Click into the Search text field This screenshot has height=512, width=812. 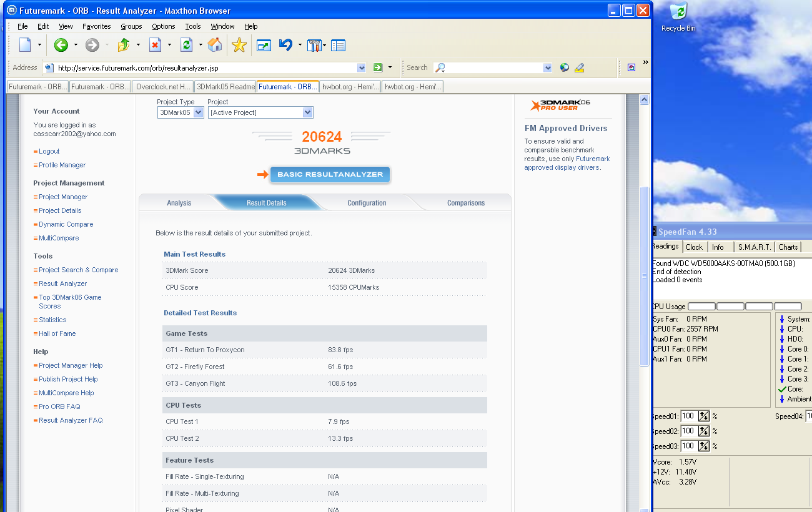pos(494,67)
